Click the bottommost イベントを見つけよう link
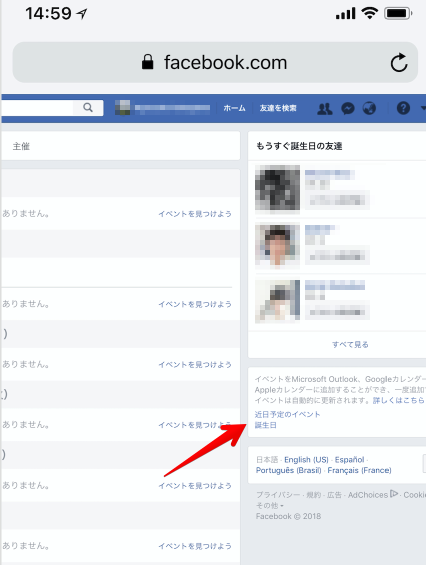Image resolution: width=426 pixels, height=565 pixels. [x=195, y=546]
